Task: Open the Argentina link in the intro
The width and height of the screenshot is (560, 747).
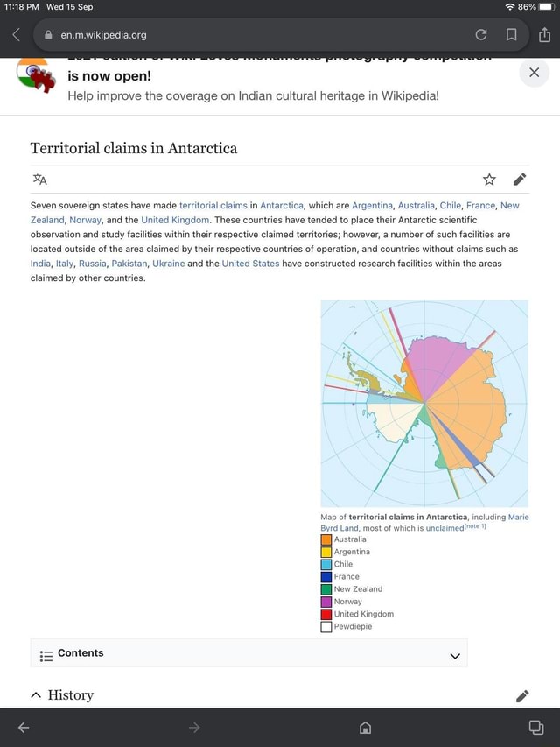Action: tap(372, 205)
